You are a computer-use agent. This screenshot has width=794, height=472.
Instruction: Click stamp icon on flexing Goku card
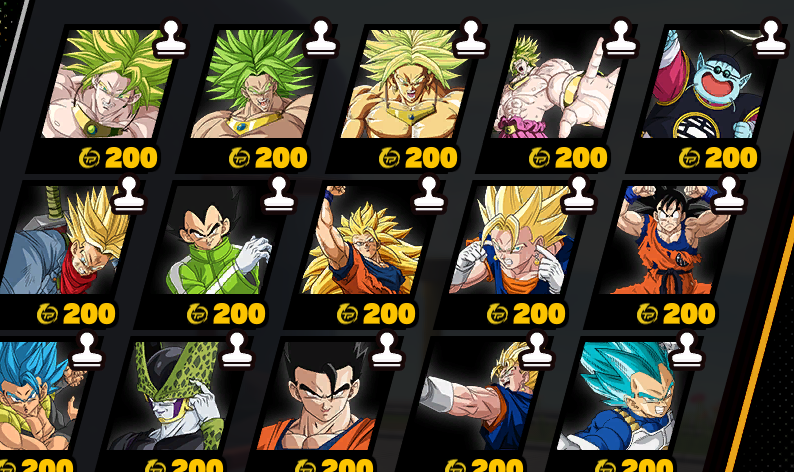(x=728, y=193)
